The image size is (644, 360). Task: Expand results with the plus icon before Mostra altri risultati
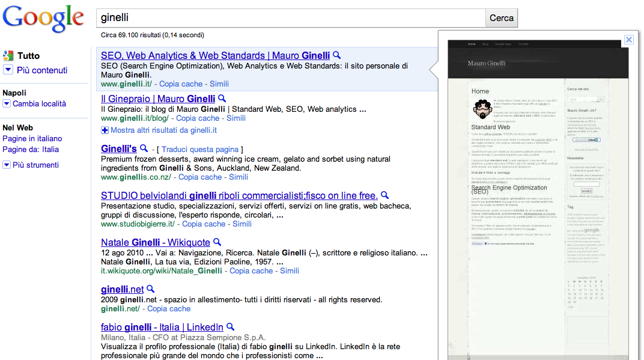(105, 131)
